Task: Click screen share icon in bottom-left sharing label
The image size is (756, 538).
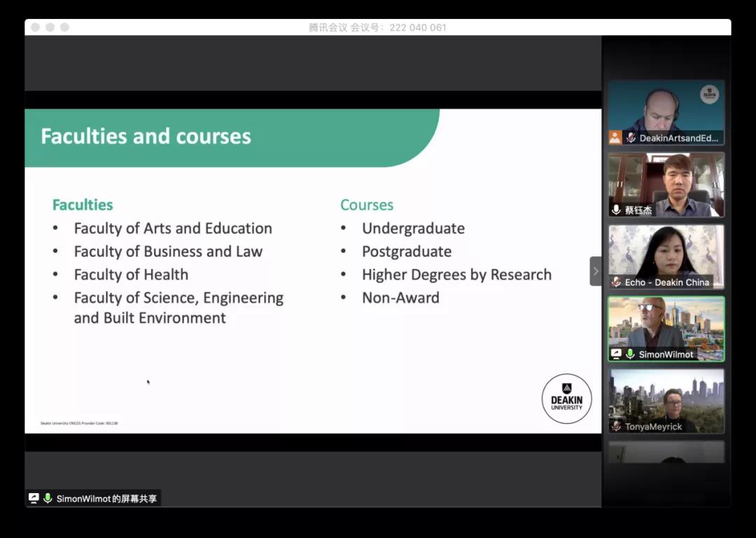Action: pyautogui.click(x=34, y=499)
